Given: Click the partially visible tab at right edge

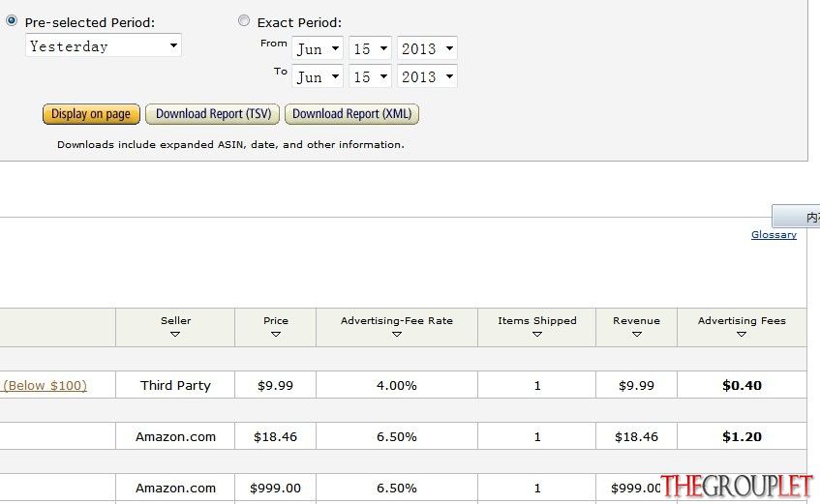Looking at the screenshot, I should (797, 216).
